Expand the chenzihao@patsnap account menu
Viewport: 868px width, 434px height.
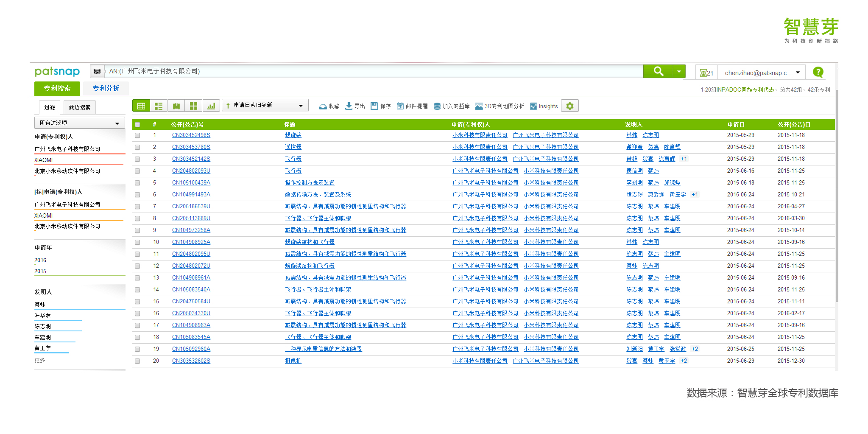(x=762, y=73)
